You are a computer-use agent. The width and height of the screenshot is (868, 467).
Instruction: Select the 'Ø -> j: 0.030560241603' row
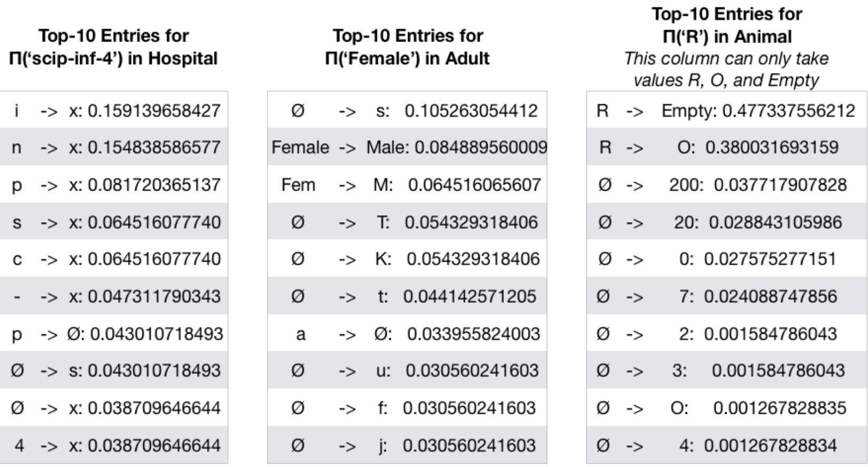click(407, 445)
